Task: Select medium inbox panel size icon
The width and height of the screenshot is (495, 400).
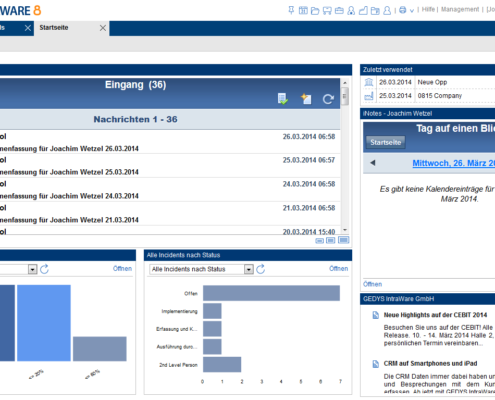Action: click(331, 240)
